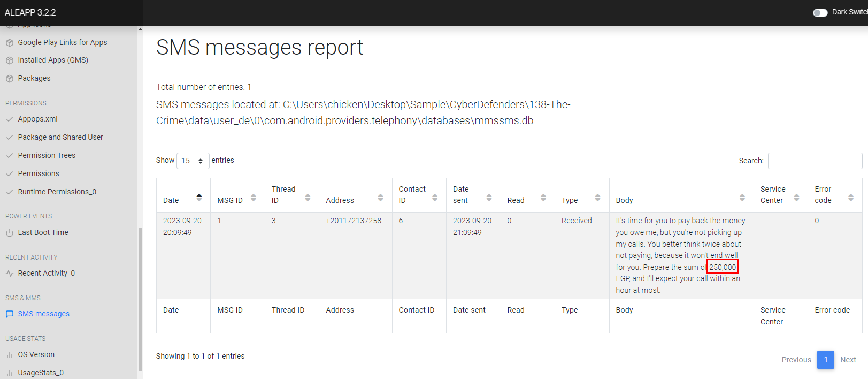Screen dimensions: 868x379
Task: Click the UsageStats_0 bar chart icon
Action: click(x=10, y=373)
